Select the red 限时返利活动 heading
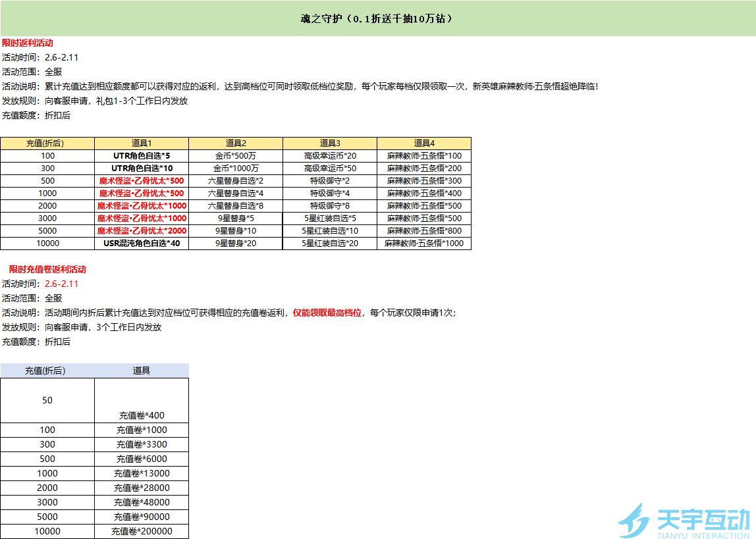This screenshot has width=756, height=539. pos(28,43)
